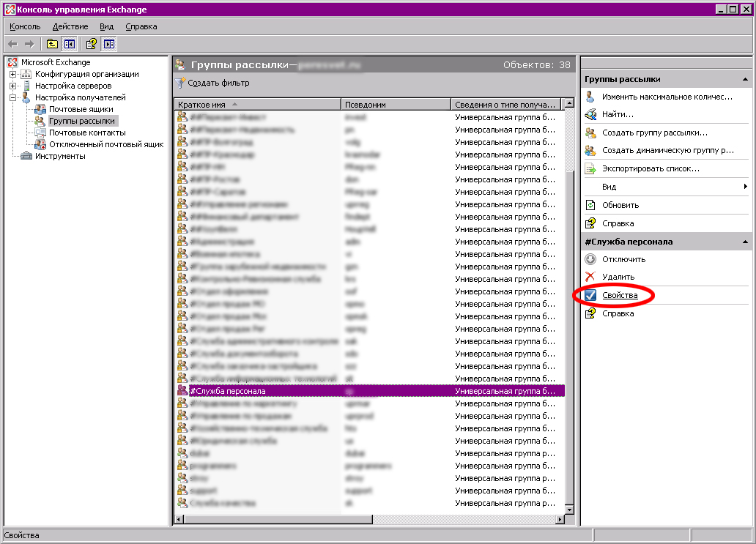Collapse the Группы рассылки actions section
Viewport: 756px width, 544px height.
(745, 79)
